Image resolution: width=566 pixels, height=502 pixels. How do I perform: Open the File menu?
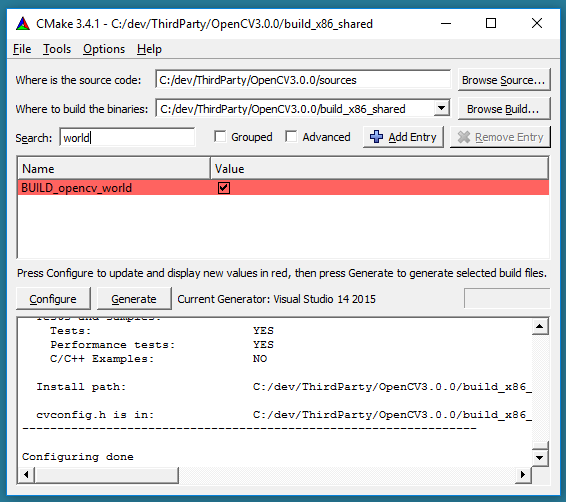(22, 49)
